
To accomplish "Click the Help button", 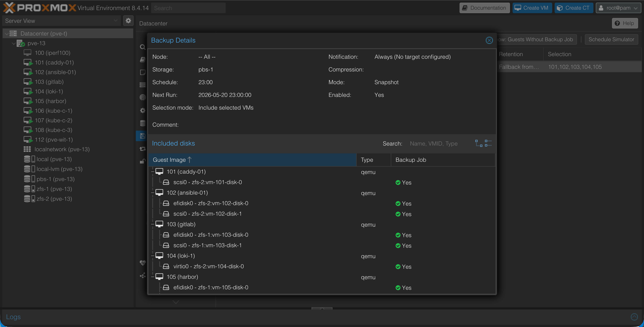I will (625, 23).
